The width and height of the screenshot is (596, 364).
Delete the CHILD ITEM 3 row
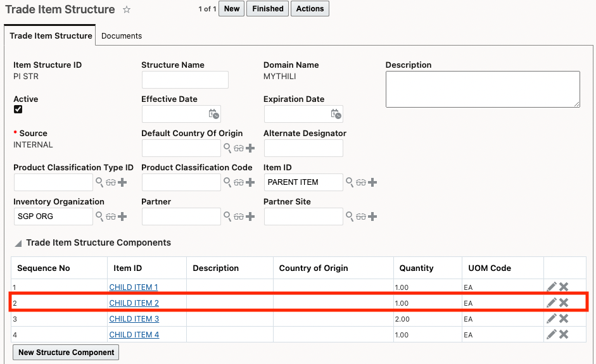point(564,318)
